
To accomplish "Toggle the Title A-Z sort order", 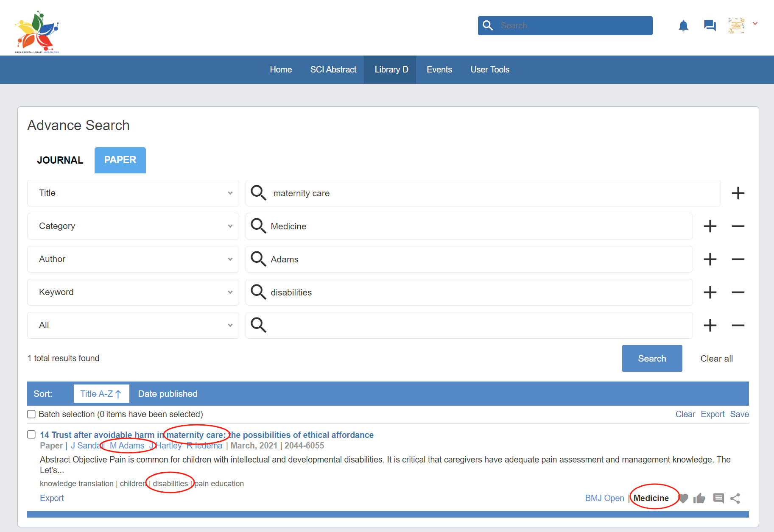I will (101, 394).
